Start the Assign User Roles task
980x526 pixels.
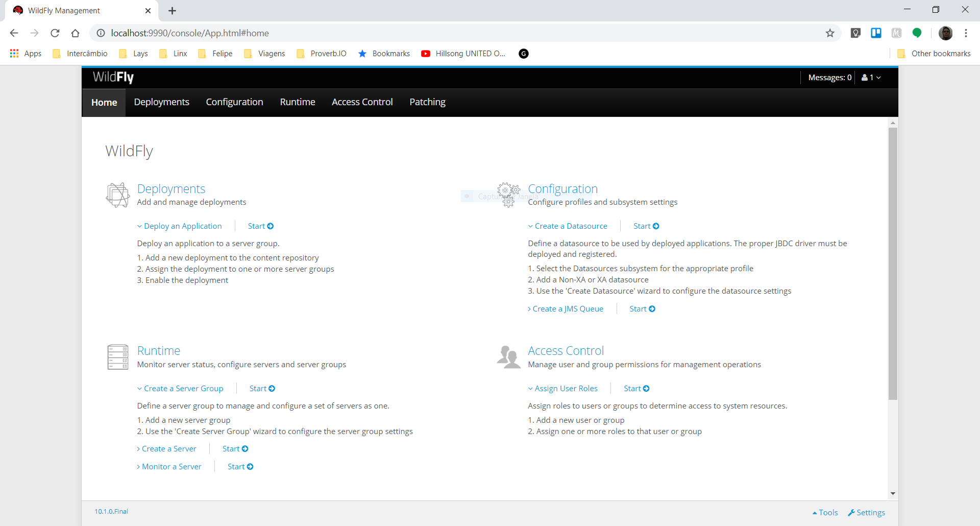point(636,389)
